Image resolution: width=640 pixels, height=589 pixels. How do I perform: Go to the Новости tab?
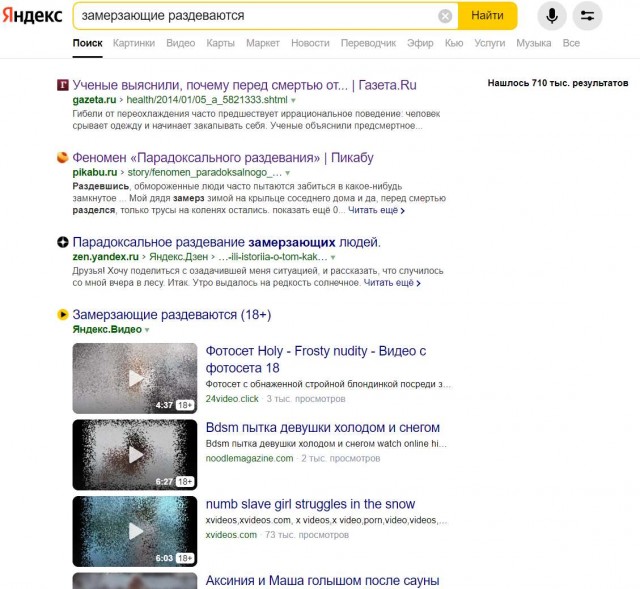pyautogui.click(x=310, y=43)
